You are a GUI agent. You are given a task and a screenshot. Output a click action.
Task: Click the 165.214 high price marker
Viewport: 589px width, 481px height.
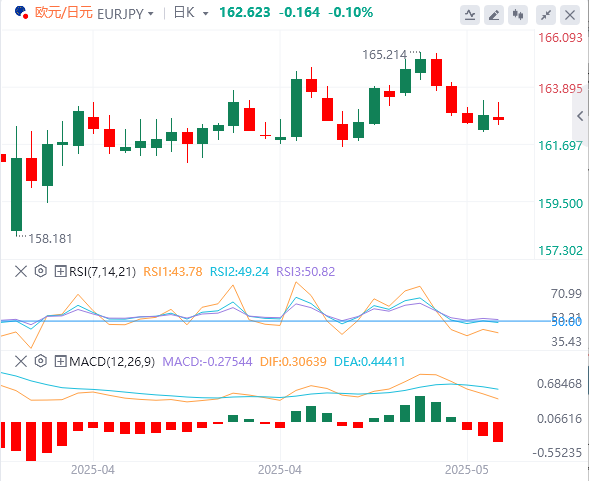(x=384, y=55)
